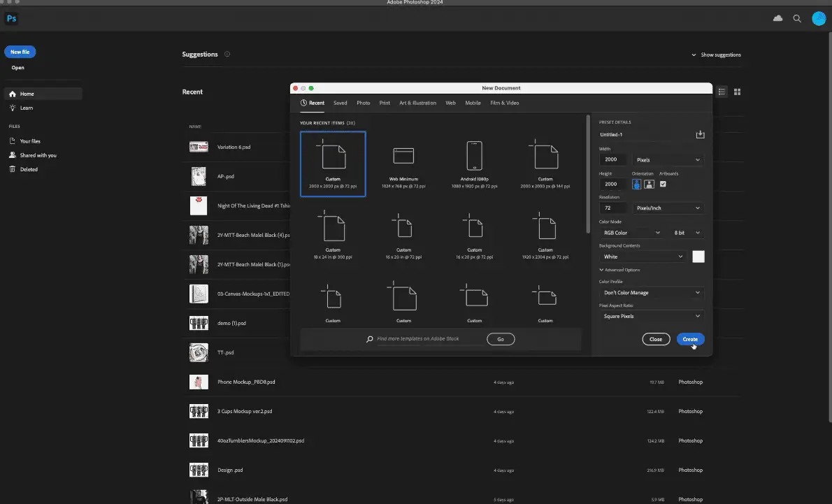Switch recent files to grid view
Viewport: 832px width, 504px height.
(737, 92)
